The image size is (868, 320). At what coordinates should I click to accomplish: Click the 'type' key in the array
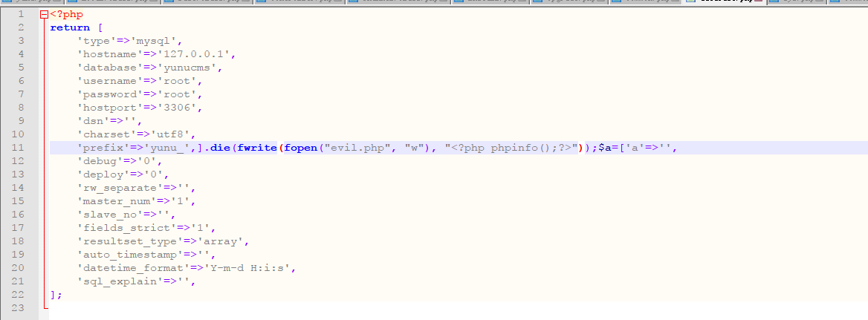[97, 42]
